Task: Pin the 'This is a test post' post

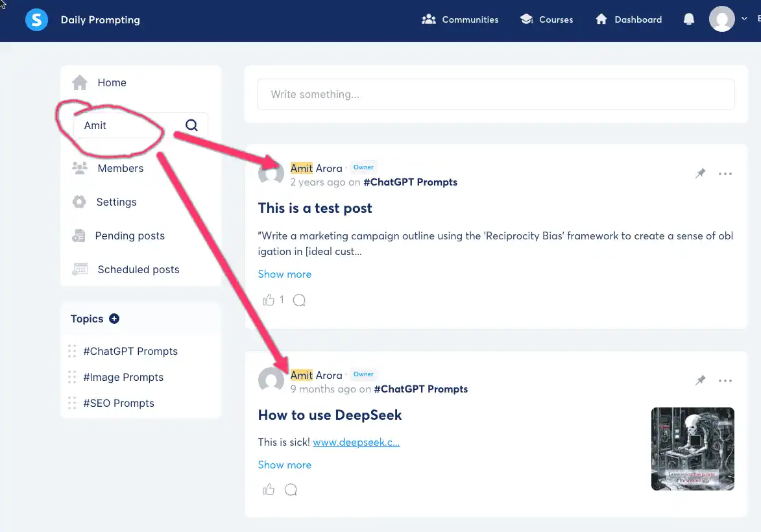Action: 700,173
